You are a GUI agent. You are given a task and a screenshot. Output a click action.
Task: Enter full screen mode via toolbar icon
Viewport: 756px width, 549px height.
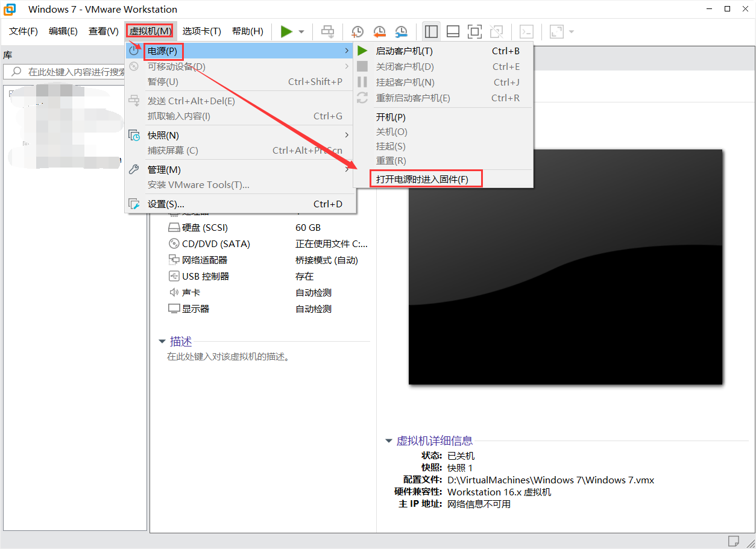tap(474, 31)
